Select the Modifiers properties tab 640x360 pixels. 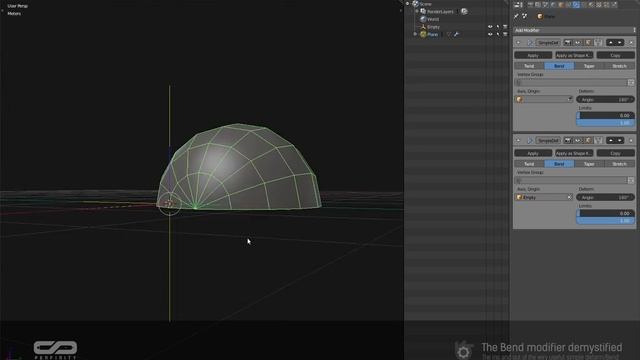pyautogui.click(x=576, y=4)
